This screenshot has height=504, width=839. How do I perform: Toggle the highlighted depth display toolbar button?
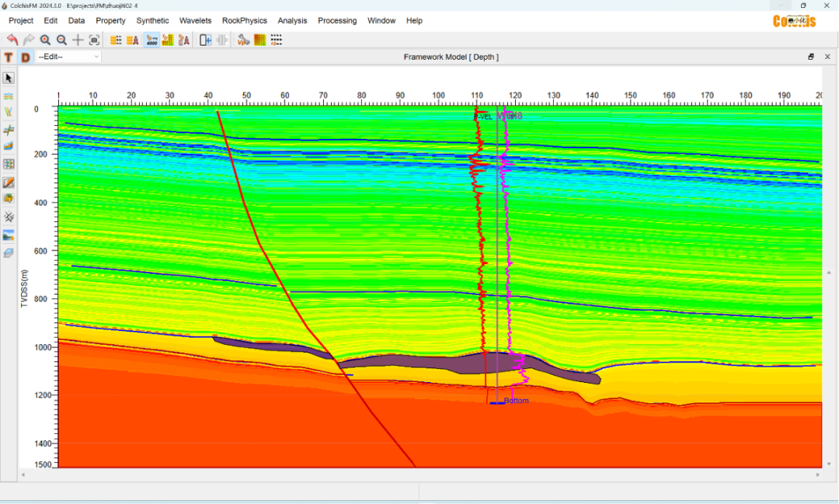click(x=151, y=40)
